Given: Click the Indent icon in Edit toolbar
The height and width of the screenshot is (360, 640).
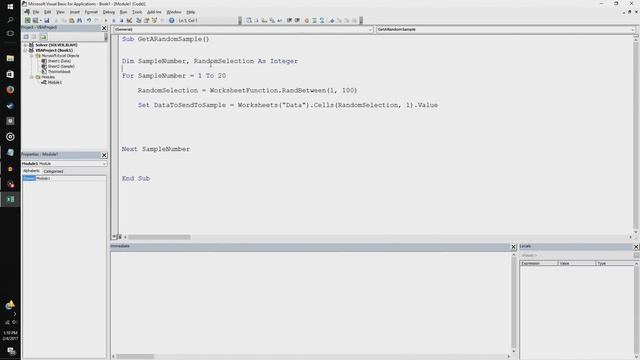Looking at the screenshot, I should [x=289, y=20].
